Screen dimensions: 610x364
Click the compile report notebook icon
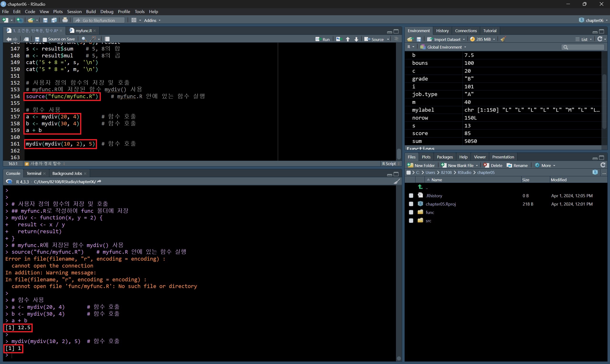pyautogui.click(x=107, y=39)
